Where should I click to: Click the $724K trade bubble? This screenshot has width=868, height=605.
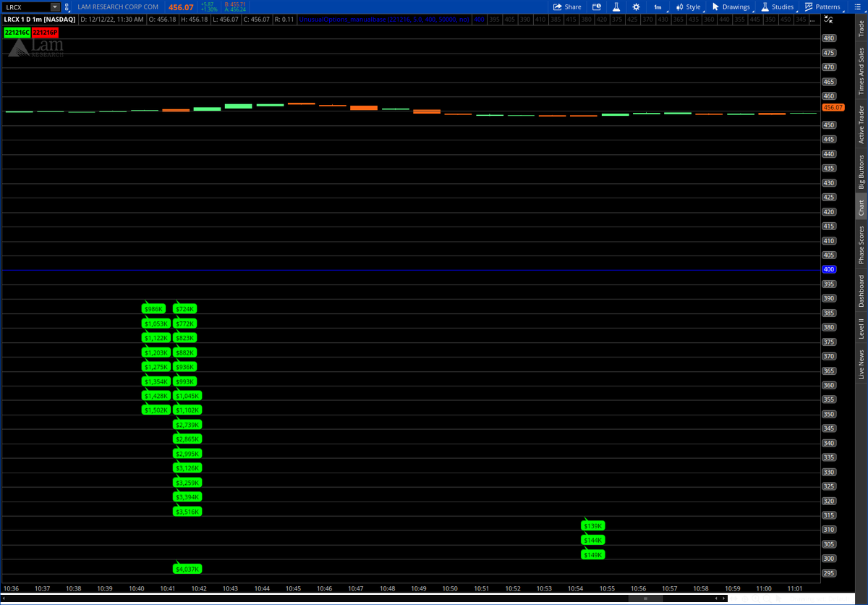pyautogui.click(x=185, y=309)
